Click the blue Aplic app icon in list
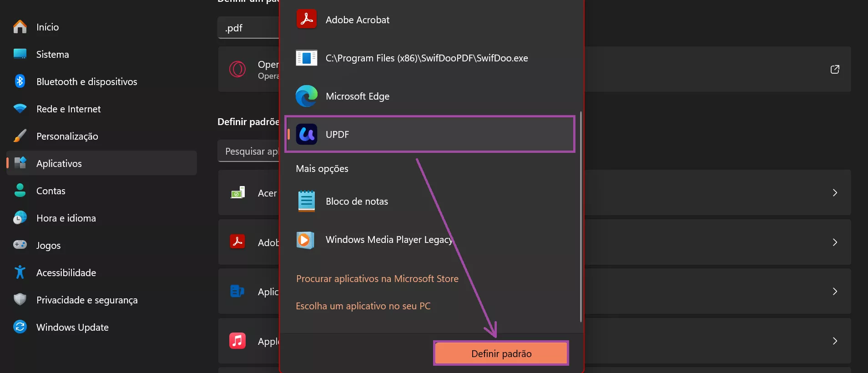The image size is (868, 373). (x=237, y=291)
